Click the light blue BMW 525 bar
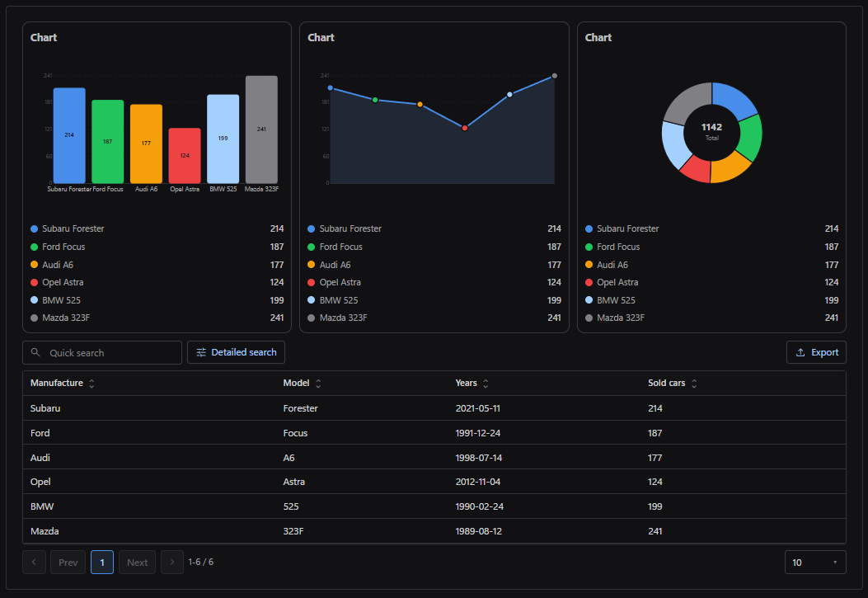Image resolution: width=868 pixels, height=598 pixels. 223,139
